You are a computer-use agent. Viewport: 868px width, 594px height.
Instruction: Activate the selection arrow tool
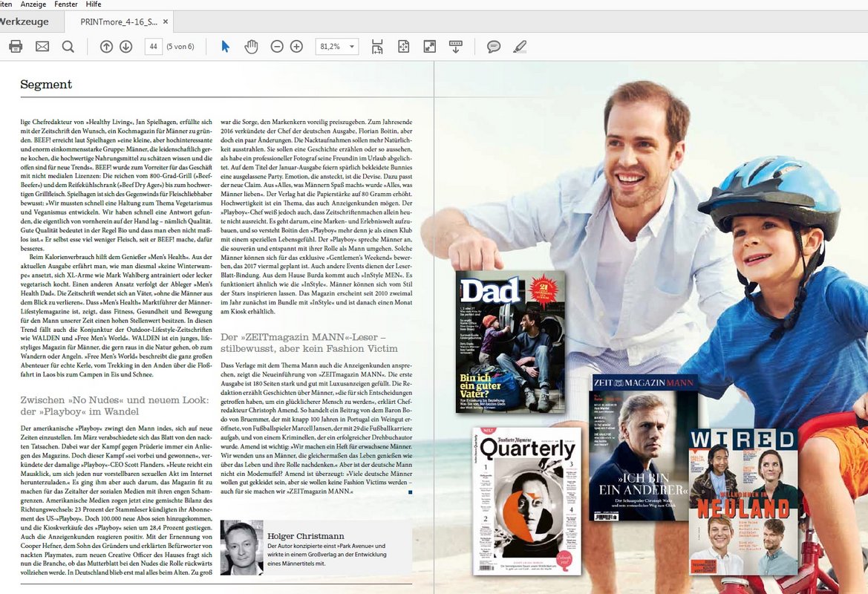point(226,47)
